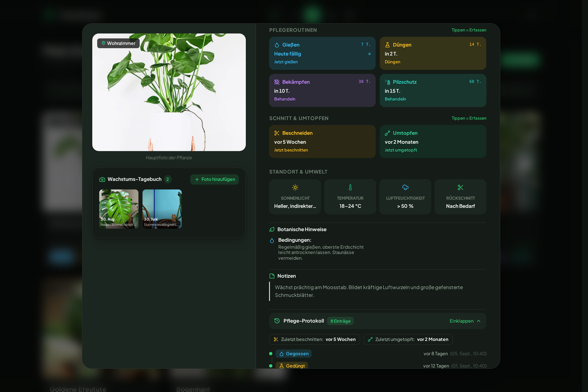Click the Zuletzt umgetopft chip
This screenshot has width=588, height=392.
point(408,340)
